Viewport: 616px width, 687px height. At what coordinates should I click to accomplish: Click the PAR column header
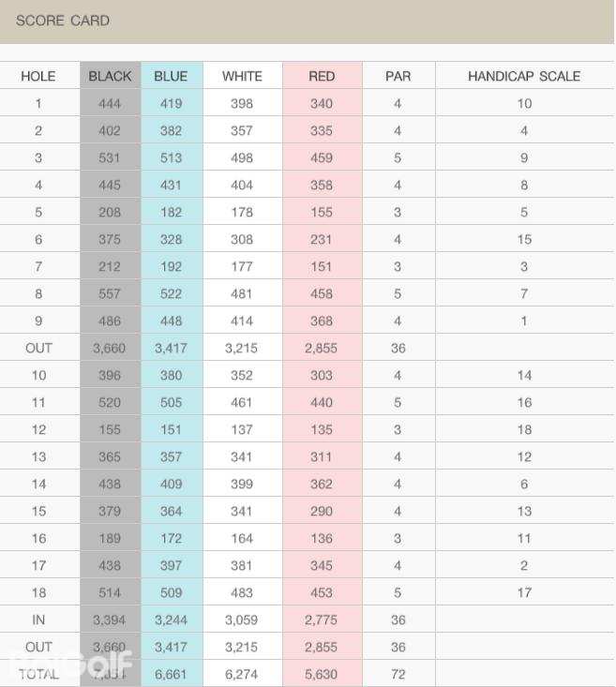[398, 76]
